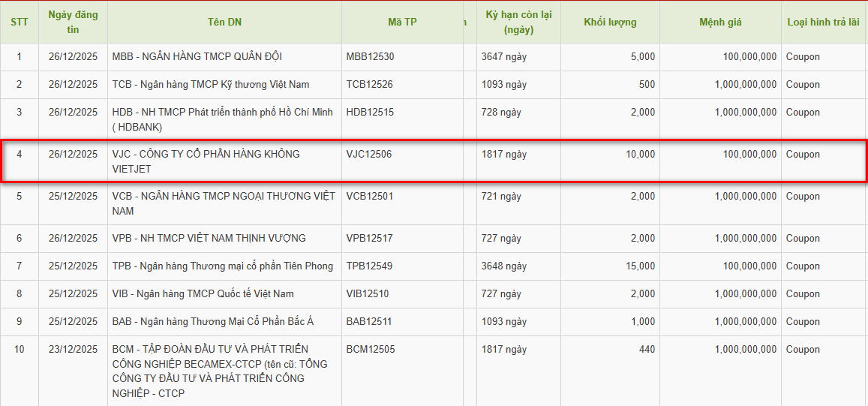Click the 'Khối lượng' column header
Image resolution: width=868 pixels, height=406 pixels.
(x=610, y=23)
